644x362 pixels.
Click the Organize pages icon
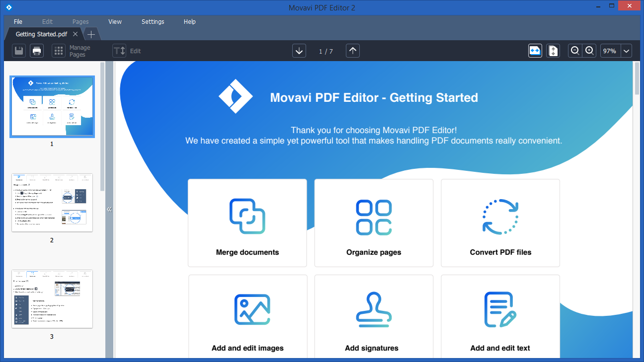click(374, 217)
